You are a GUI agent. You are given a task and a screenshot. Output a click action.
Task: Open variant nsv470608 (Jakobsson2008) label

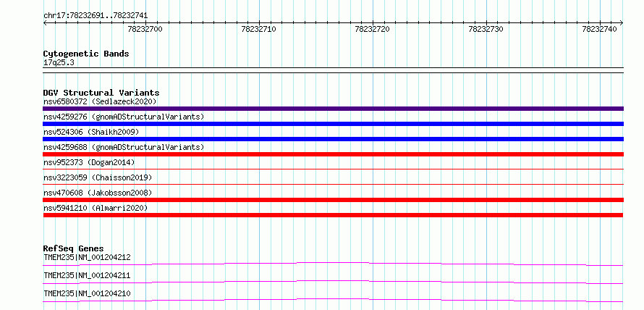[98, 193]
